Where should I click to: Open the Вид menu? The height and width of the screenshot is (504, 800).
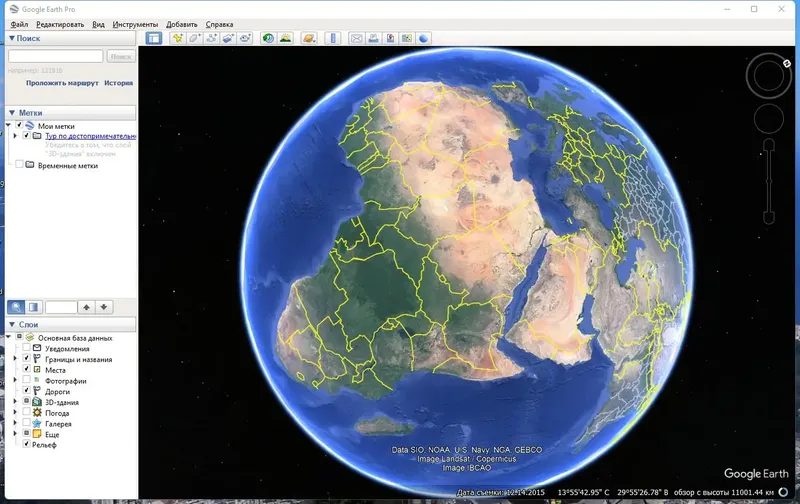click(x=98, y=24)
